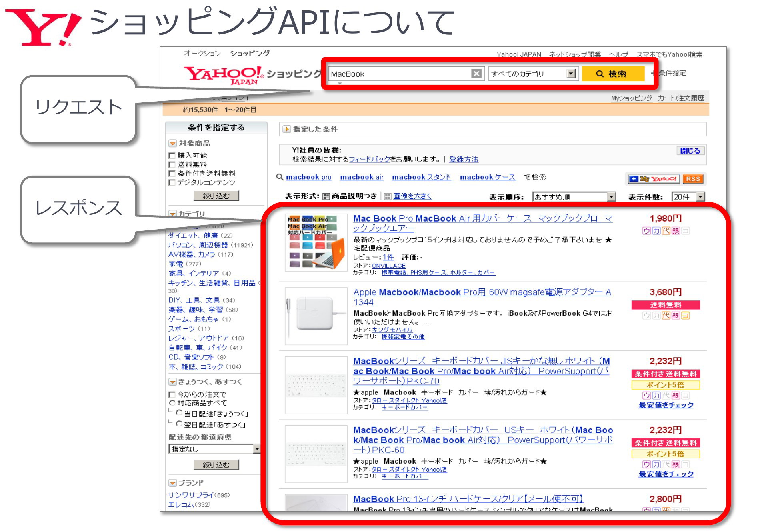Check the 今からの注文で checkbox
The image size is (768, 532).
172,394
